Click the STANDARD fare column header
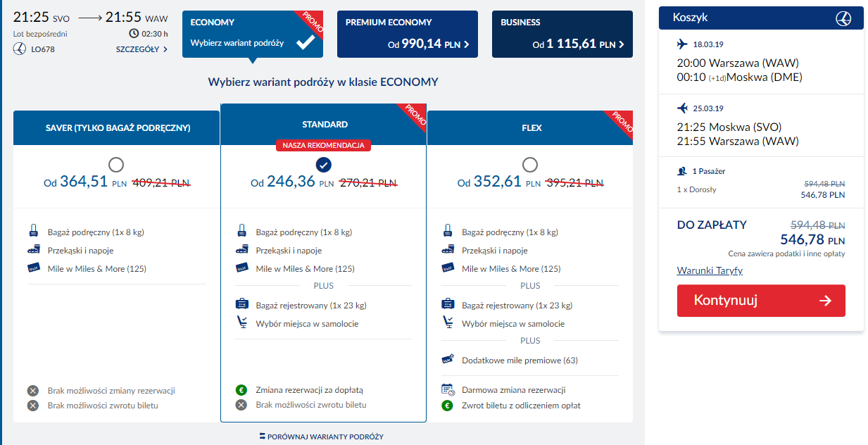 pyautogui.click(x=324, y=125)
